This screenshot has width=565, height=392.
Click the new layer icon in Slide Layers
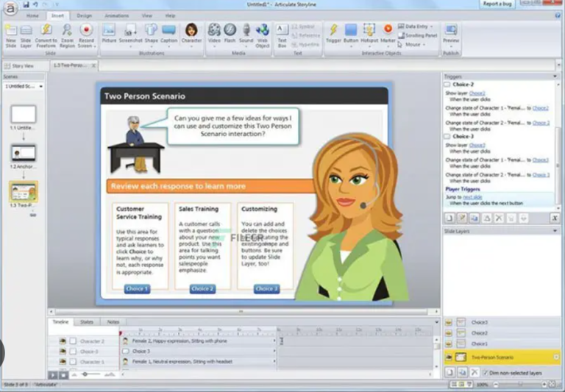point(449,373)
